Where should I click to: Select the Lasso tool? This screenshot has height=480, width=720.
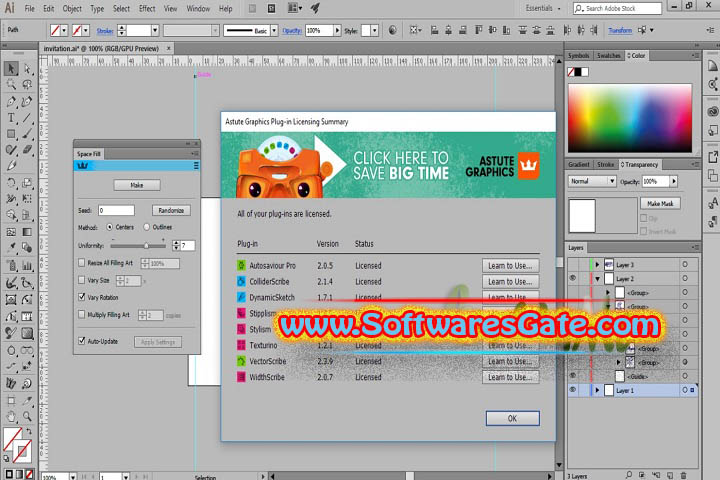27,85
